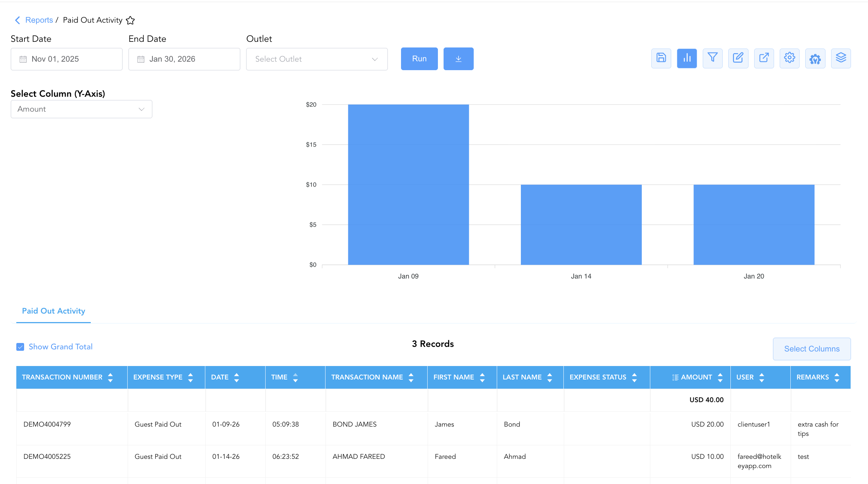Go to Reports breadcrumb link
Screen dimensions: 868x484
(x=39, y=20)
